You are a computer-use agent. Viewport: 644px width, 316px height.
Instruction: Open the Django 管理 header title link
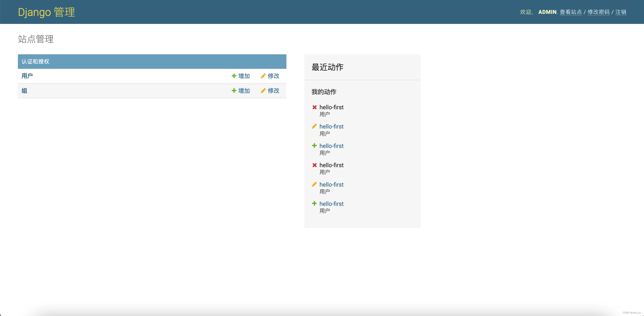[x=47, y=12]
